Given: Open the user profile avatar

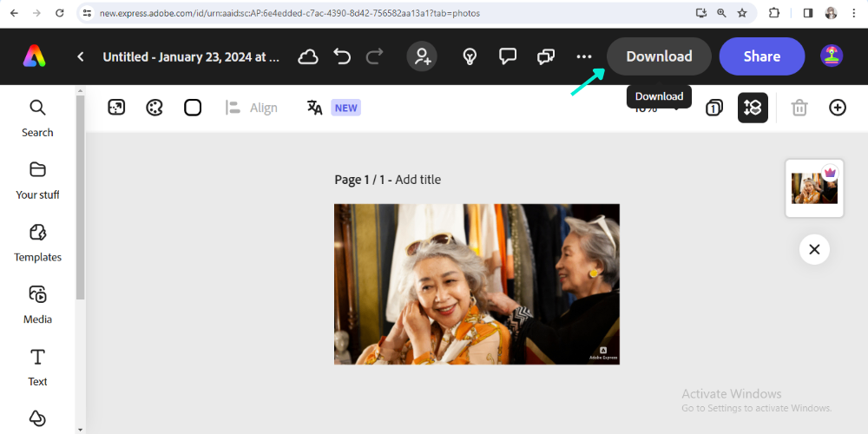Looking at the screenshot, I should [x=832, y=56].
